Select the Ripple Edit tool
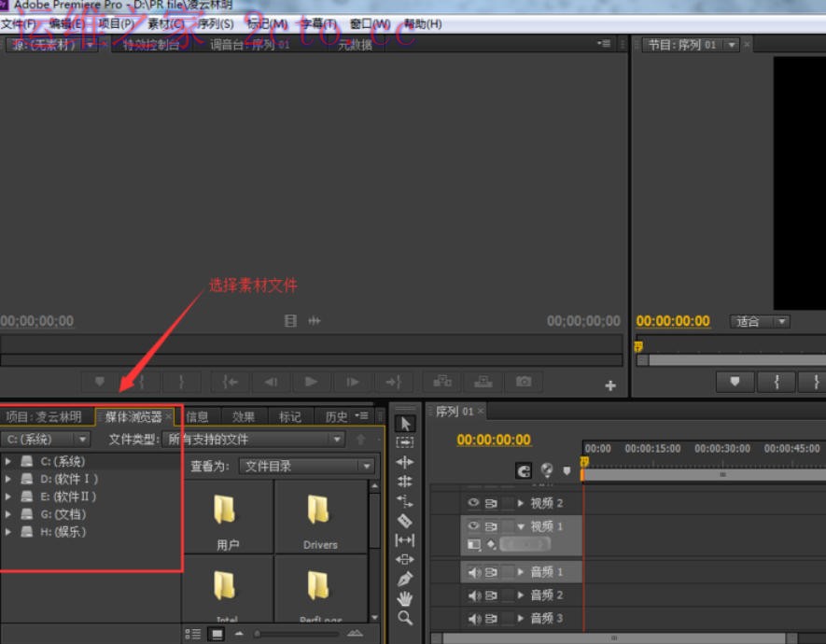 pyautogui.click(x=404, y=462)
